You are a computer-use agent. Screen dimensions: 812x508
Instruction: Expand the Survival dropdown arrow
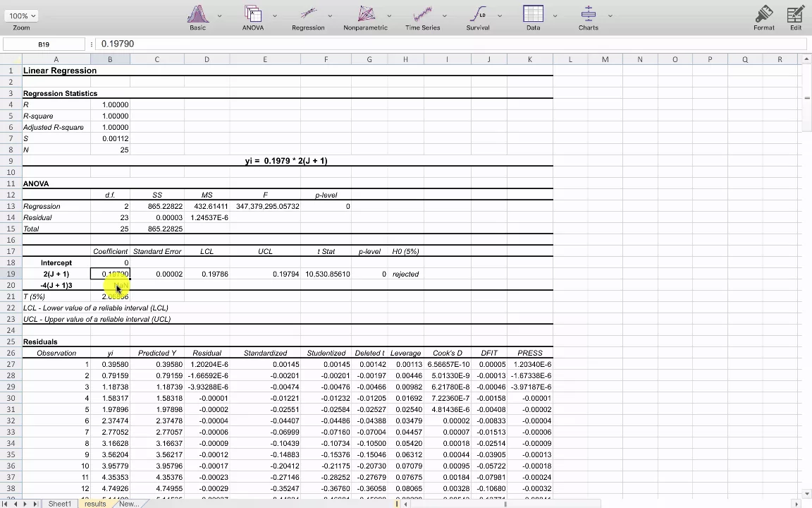coord(500,16)
